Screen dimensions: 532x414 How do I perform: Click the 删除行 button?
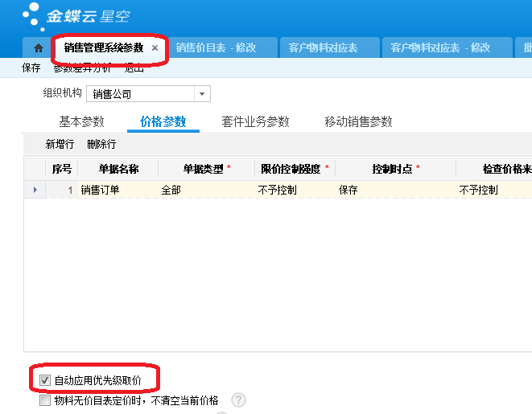click(x=101, y=145)
